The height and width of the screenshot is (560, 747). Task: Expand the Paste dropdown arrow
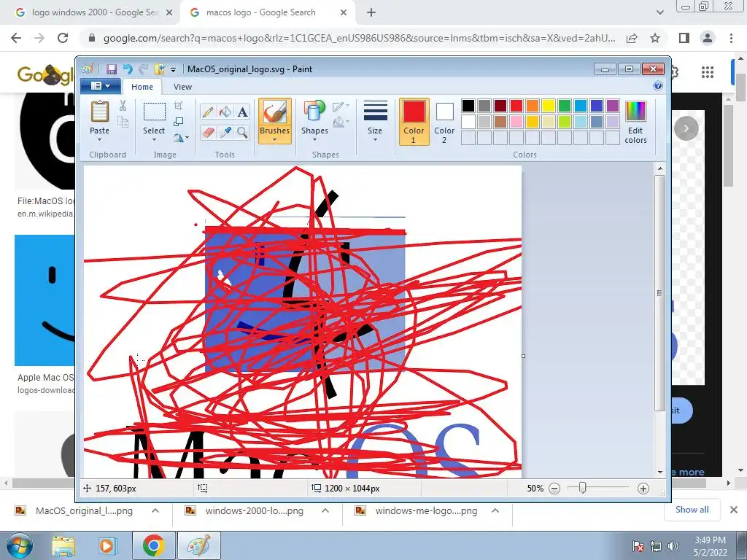99,139
